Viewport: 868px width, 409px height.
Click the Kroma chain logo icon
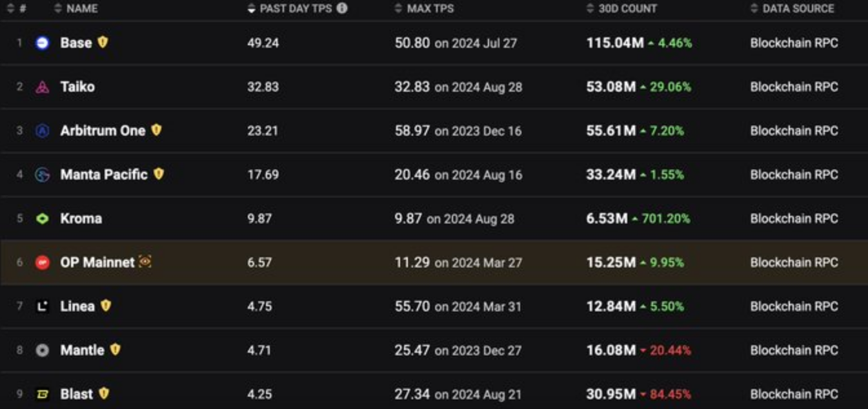(43, 219)
